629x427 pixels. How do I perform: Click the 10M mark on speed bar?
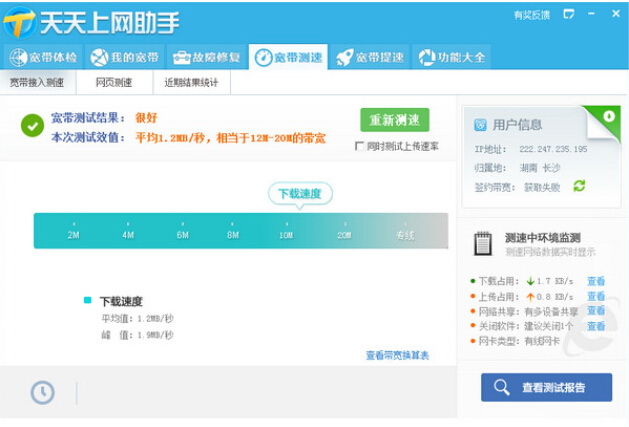click(286, 235)
